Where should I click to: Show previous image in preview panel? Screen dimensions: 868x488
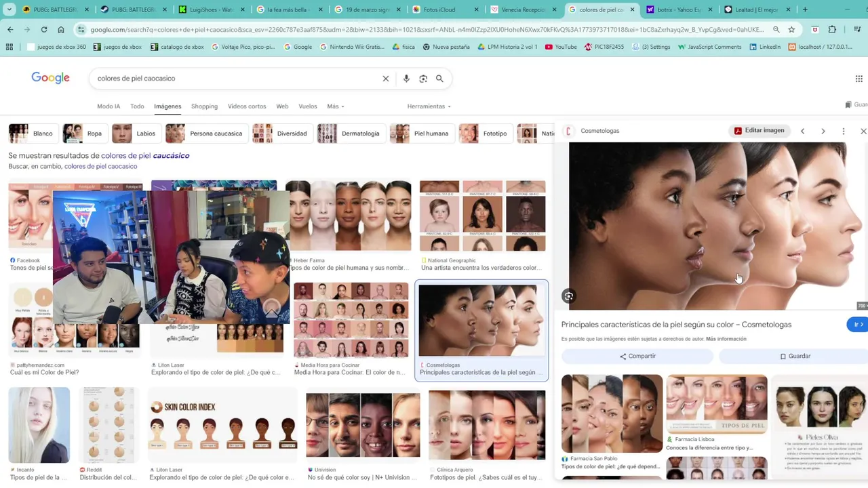click(802, 131)
